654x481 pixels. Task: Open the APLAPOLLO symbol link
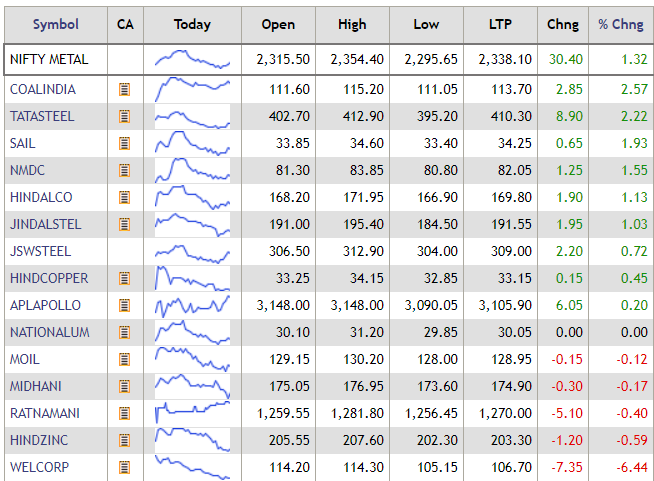[45, 305]
